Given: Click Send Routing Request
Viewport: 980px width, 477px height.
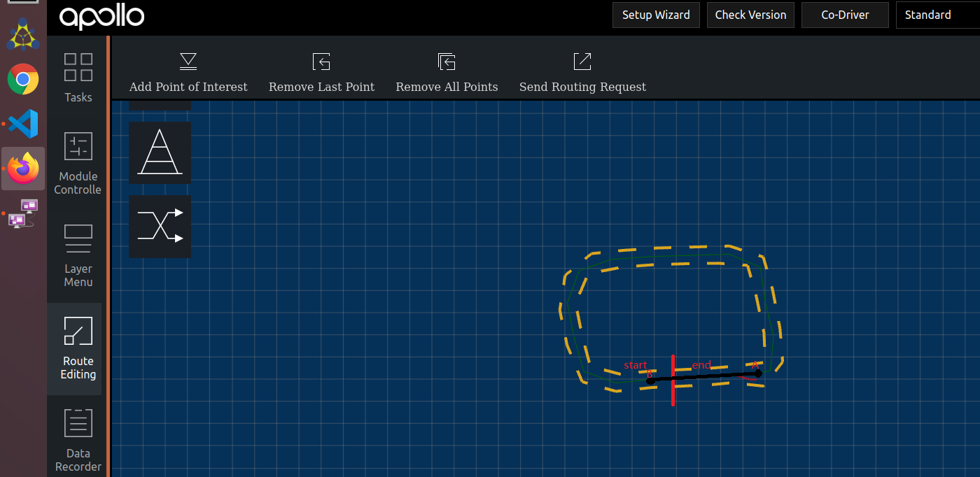Looking at the screenshot, I should pyautogui.click(x=582, y=72).
